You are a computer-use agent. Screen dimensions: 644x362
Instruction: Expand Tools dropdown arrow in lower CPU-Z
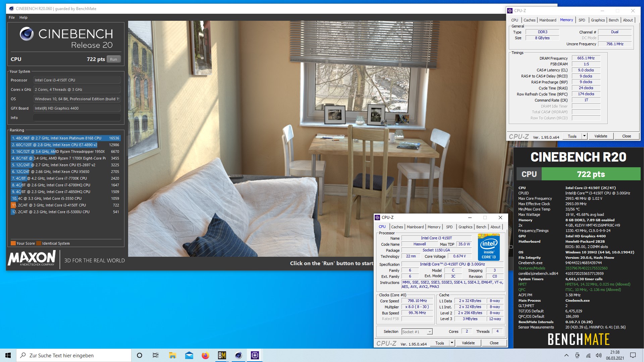coord(452,343)
